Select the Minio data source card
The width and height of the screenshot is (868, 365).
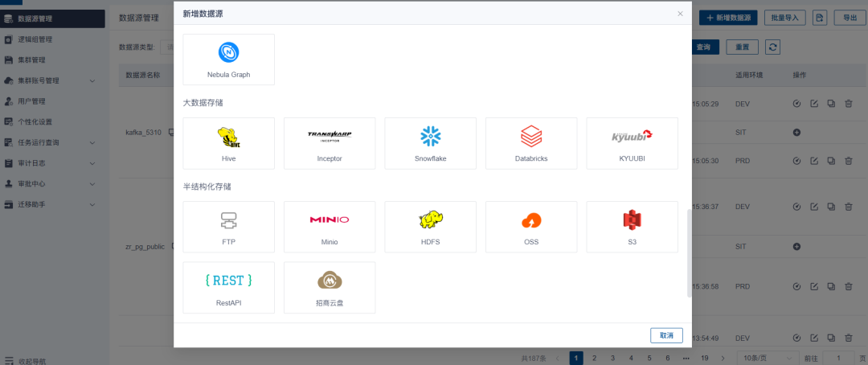(330, 227)
